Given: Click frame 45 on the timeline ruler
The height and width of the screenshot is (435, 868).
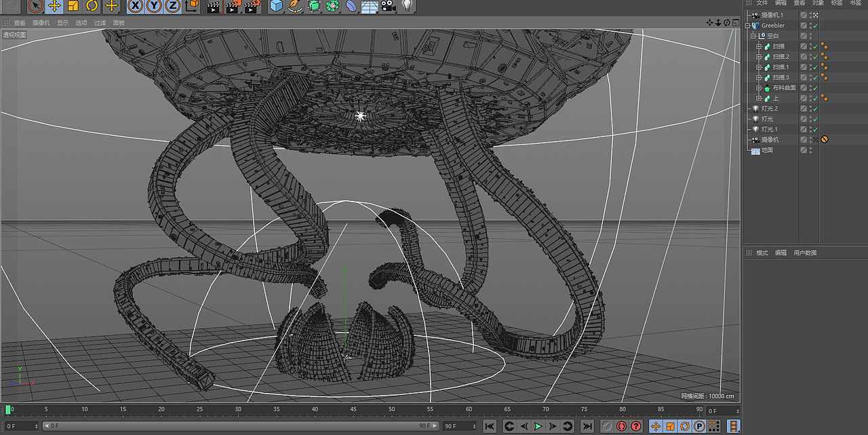Looking at the screenshot, I should 353,410.
